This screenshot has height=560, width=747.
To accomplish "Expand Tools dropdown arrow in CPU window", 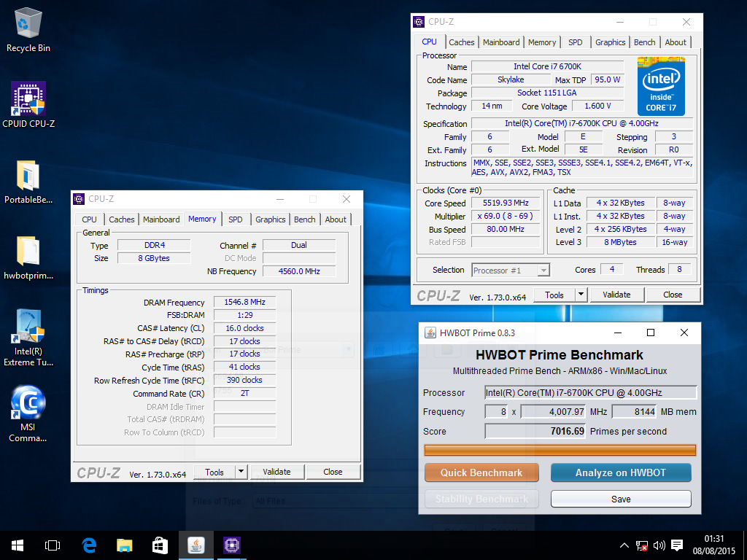I will pos(581,295).
